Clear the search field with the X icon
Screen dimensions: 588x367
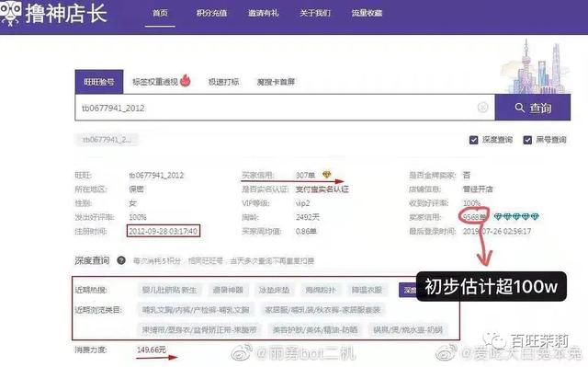[x=482, y=108]
